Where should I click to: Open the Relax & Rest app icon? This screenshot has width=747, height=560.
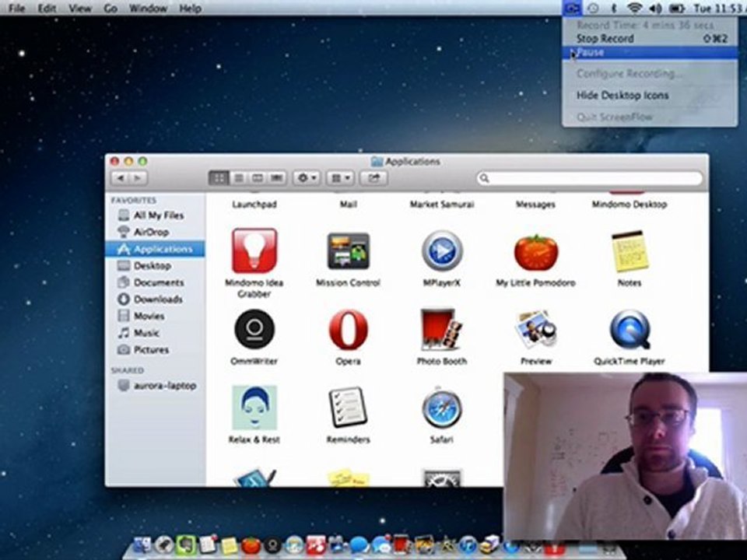tap(254, 408)
